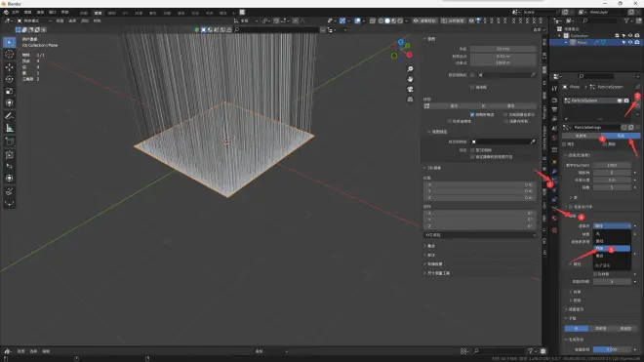Viewport: 644px width, 362px height.
Task: Toggle the camera view icon
Action: coord(410,89)
